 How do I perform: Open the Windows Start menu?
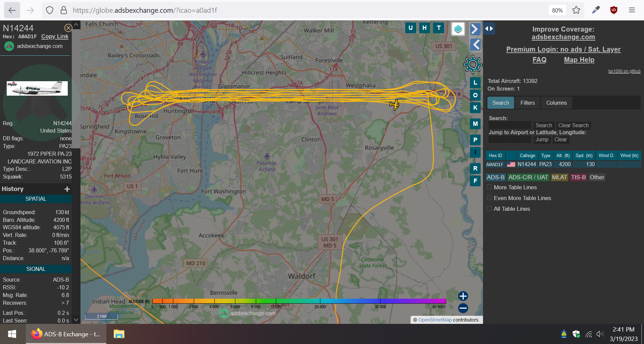click(12, 334)
